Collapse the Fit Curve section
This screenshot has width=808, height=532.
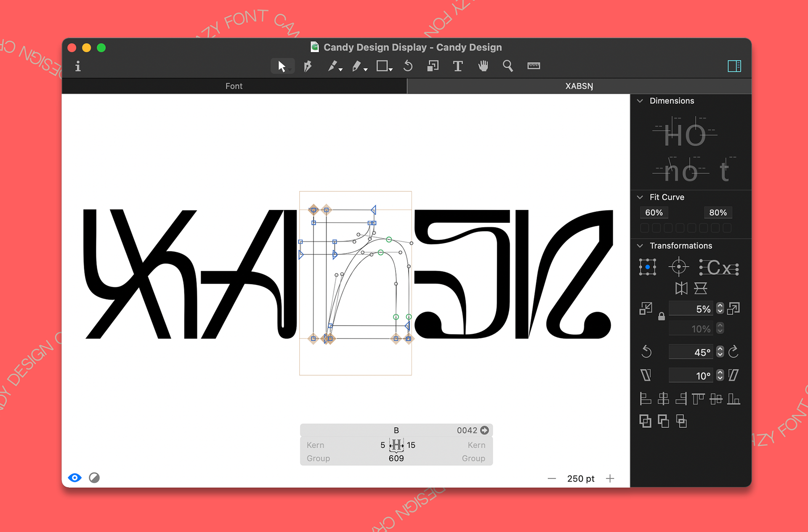point(640,197)
